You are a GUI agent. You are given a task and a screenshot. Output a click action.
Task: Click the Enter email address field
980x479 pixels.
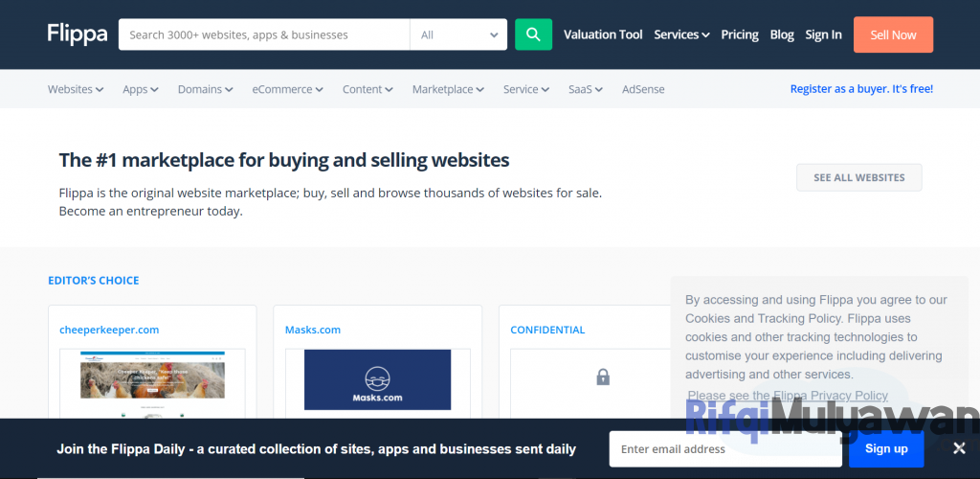point(725,449)
